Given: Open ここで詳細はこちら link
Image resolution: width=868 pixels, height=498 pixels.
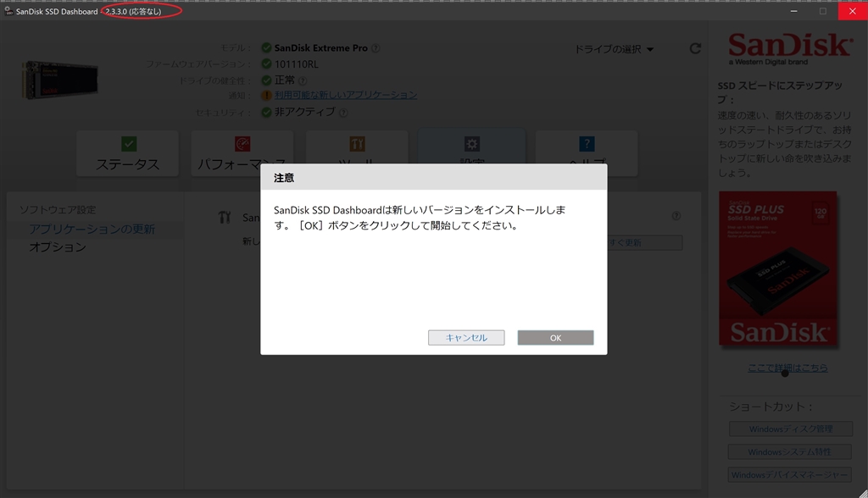Looking at the screenshot, I should (787, 368).
